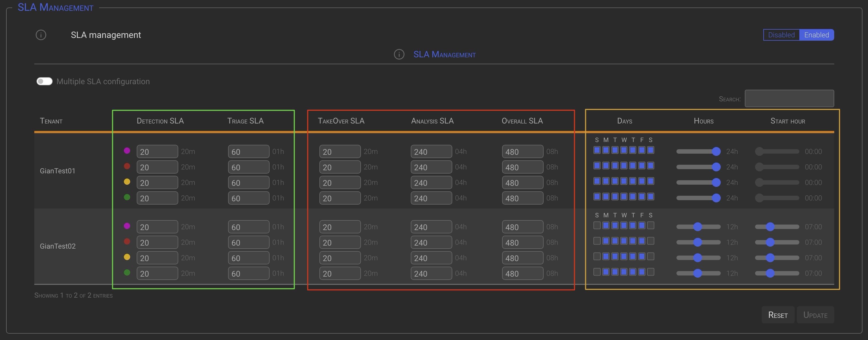Viewport: 868px width, 340px height.
Task: Click info icon next to centered SLA Management heading
Action: point(399,54)
